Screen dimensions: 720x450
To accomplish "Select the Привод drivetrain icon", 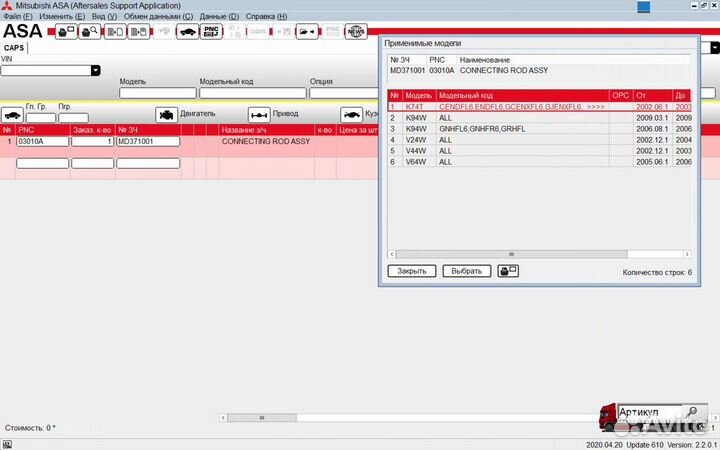I will [259, 114].
